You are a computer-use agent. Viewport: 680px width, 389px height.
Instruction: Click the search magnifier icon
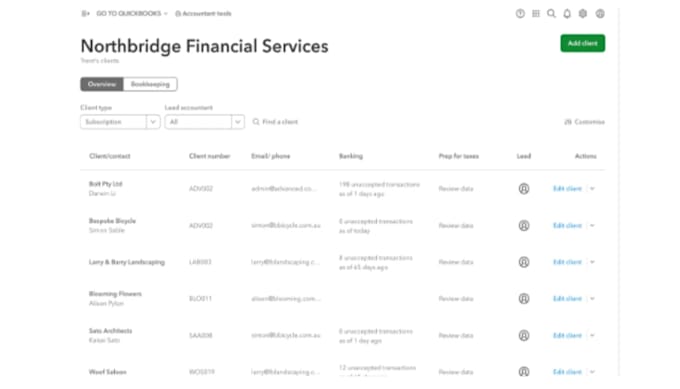[x=551, y=13]
